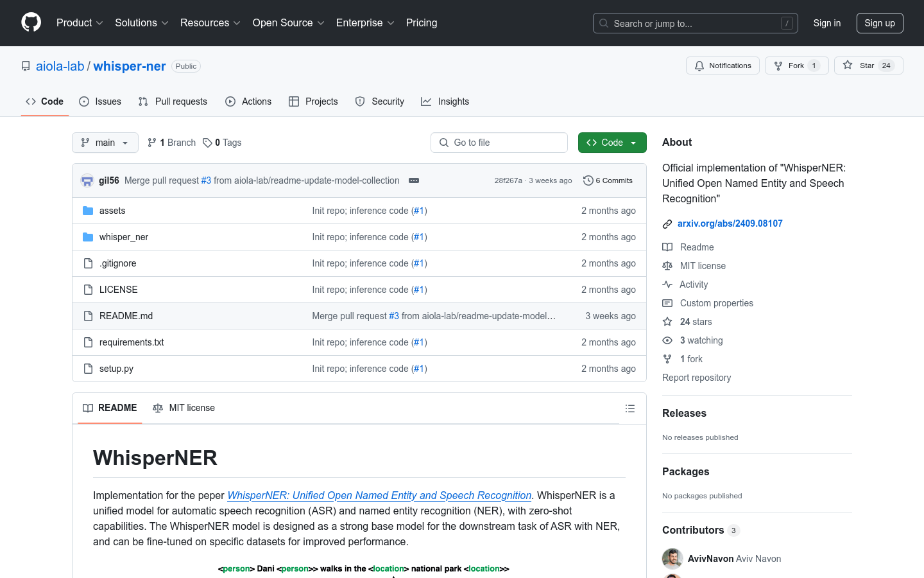View the Security tab

click(x=380, y=101)
